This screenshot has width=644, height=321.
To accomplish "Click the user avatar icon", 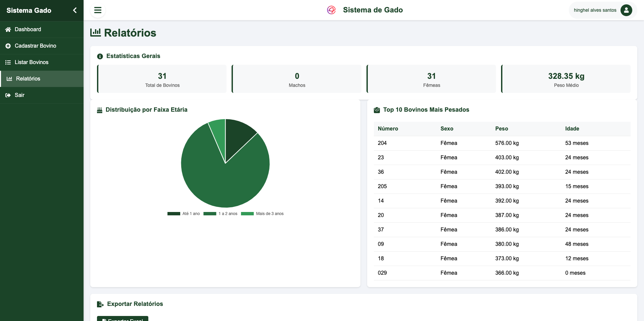I will coord(626,10).
